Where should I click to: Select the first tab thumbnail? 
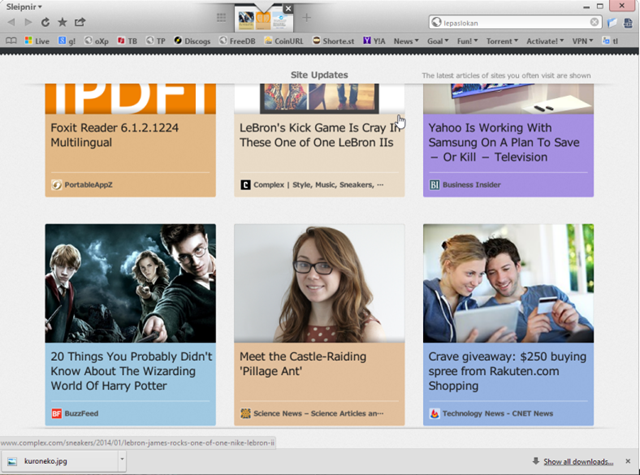(x=246, y=20)
